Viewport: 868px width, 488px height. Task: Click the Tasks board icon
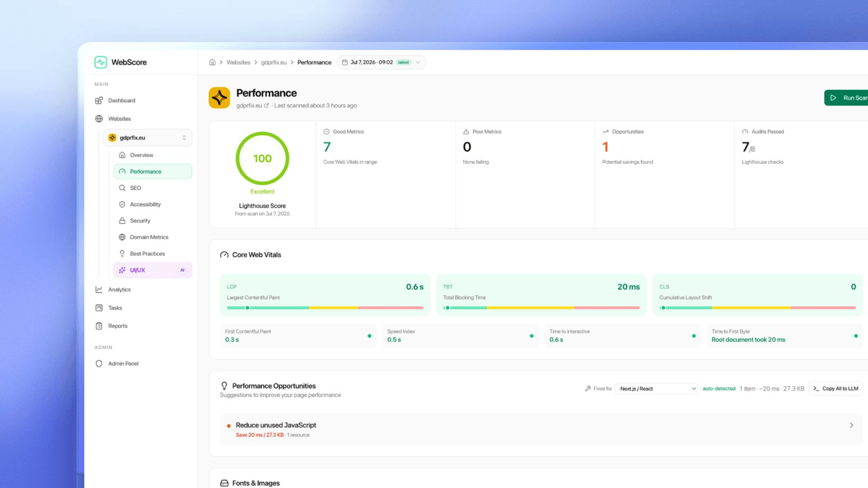99,308
